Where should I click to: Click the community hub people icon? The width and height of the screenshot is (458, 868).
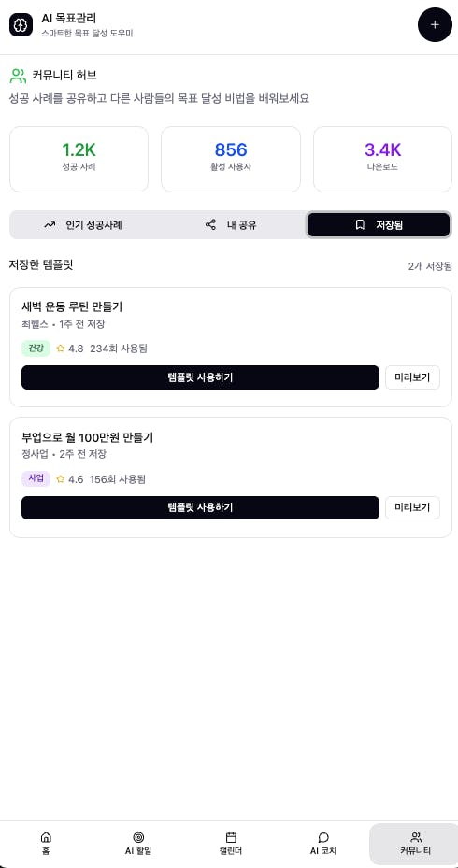(19, 76)
